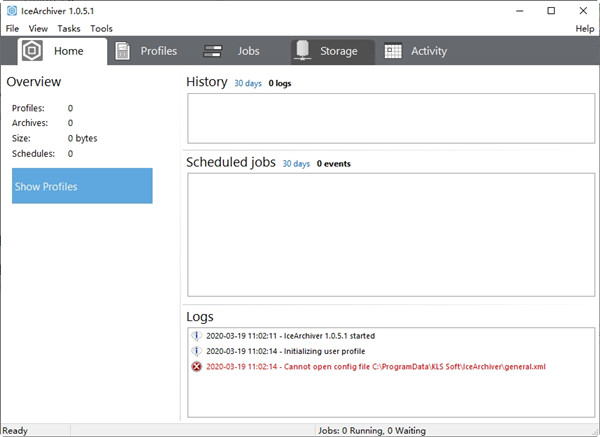Open the View menu
600x437 pixels.
coord(38,29)
